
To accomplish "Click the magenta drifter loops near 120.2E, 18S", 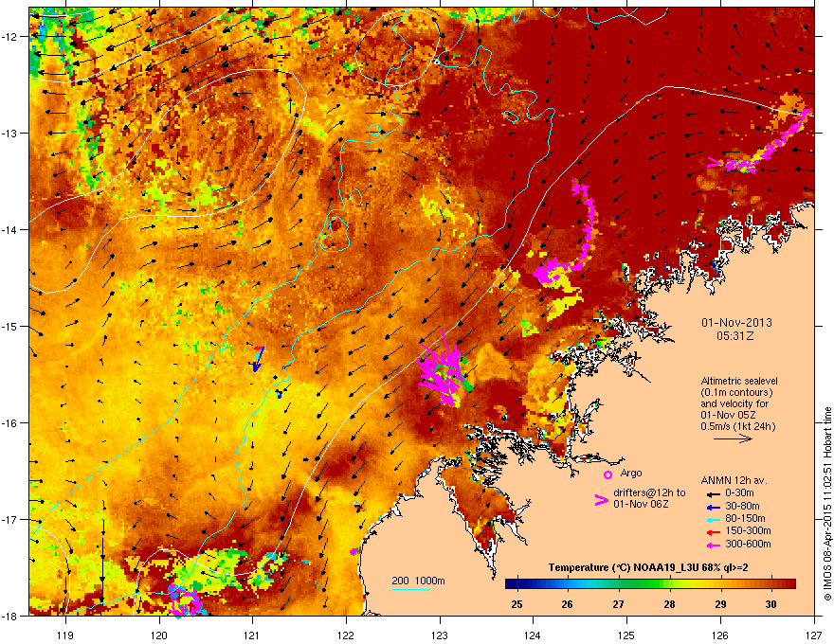I will tap(185, 600).
